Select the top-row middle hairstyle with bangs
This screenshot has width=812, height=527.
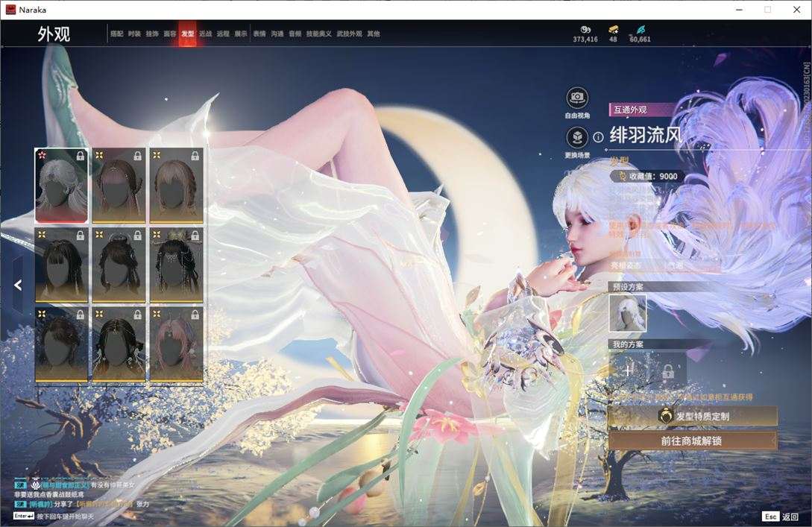[119, 186]
